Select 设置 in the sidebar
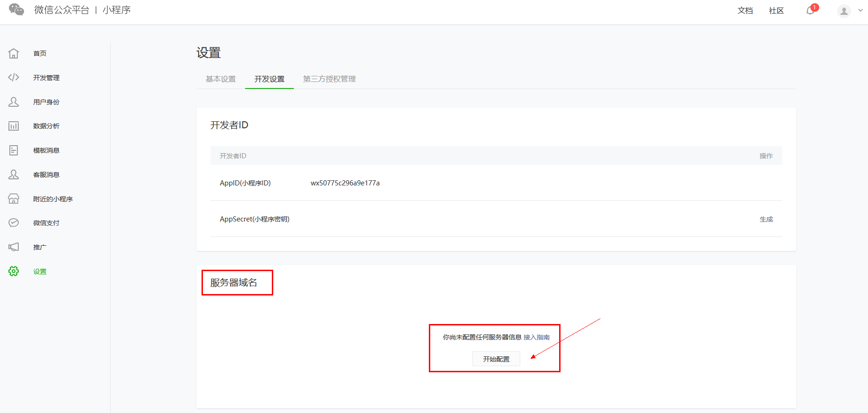This screenshot has height=413, width=868. tap(40, 272)
